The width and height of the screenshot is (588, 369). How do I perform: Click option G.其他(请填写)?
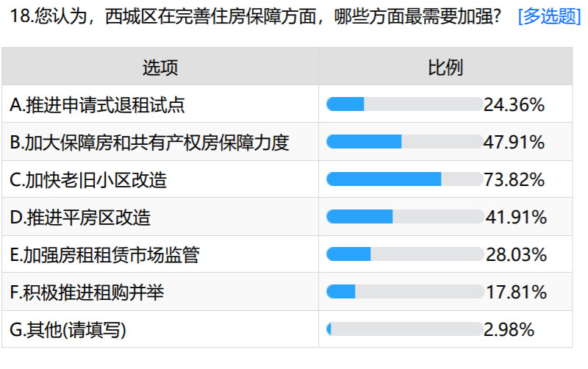(x=68, y=329)
